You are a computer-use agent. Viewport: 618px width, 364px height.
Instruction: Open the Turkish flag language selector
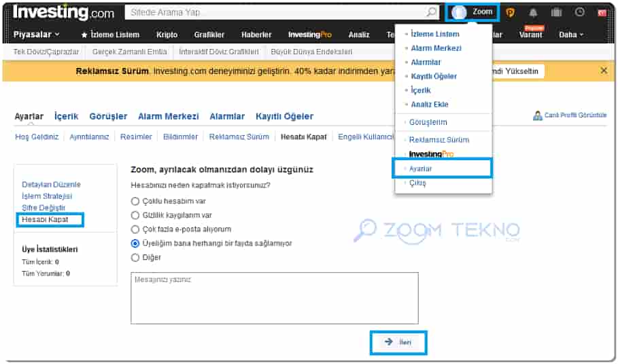click(602, 13)
